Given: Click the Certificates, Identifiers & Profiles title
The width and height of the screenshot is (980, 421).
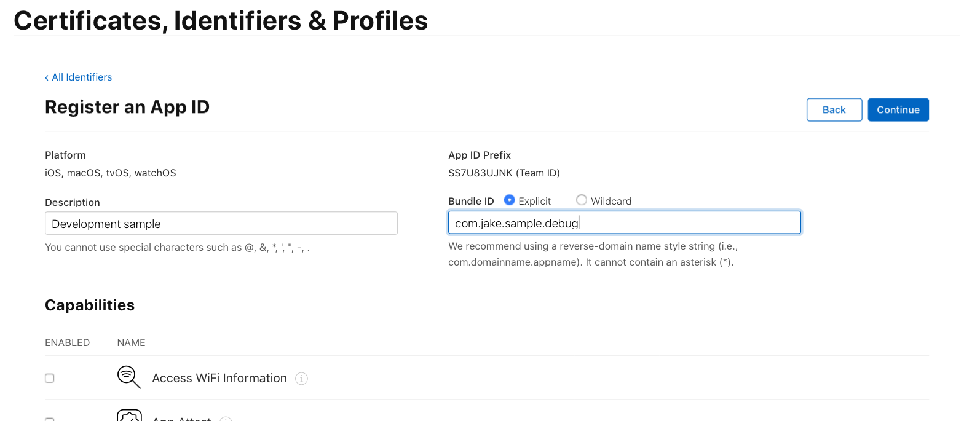Looking at the screenshot, I should pyautogui.click(x=221, y=21).
